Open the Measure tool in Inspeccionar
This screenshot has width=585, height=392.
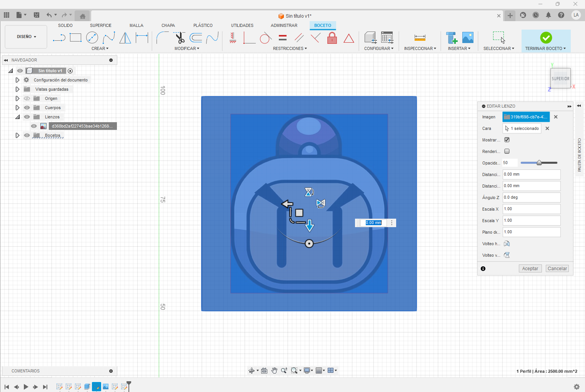click(x=420, y=38)
